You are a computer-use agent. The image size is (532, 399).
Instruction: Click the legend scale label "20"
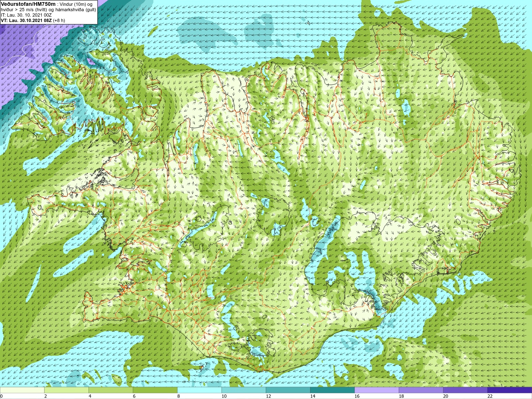click(x=446, y=396)
